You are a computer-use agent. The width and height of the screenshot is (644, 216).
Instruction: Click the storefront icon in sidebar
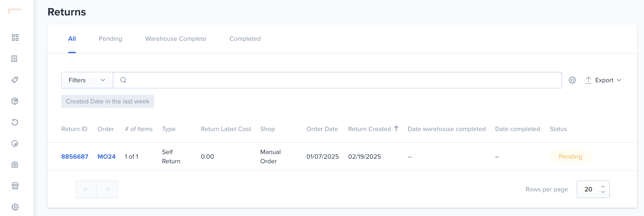pos(15,186)
